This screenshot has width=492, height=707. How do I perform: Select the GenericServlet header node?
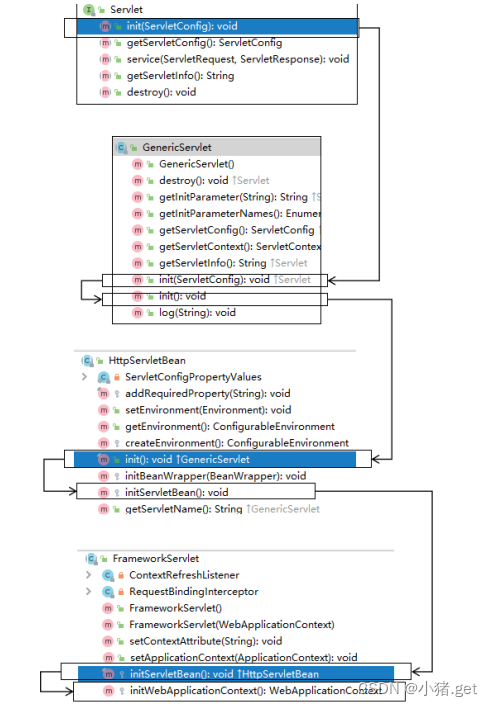point(217,147)
